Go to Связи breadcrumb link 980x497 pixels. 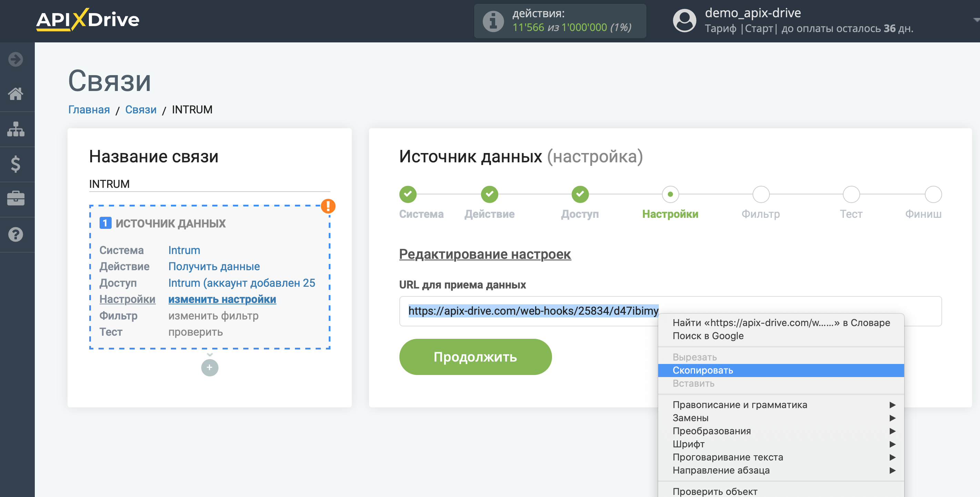tap(141, 110)
